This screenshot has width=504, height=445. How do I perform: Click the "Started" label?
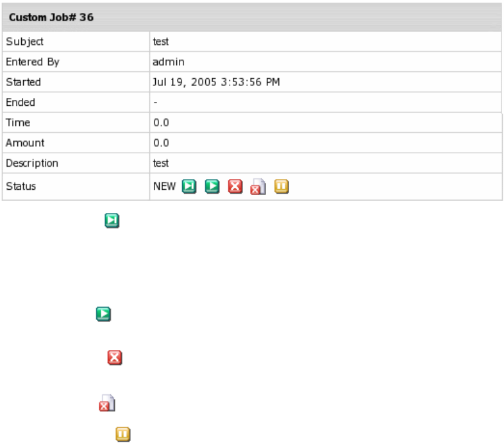tap(23, 82)
